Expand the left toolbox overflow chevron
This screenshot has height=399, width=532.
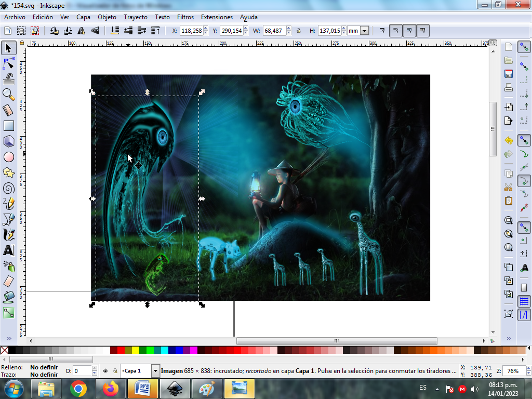(9, 338)
